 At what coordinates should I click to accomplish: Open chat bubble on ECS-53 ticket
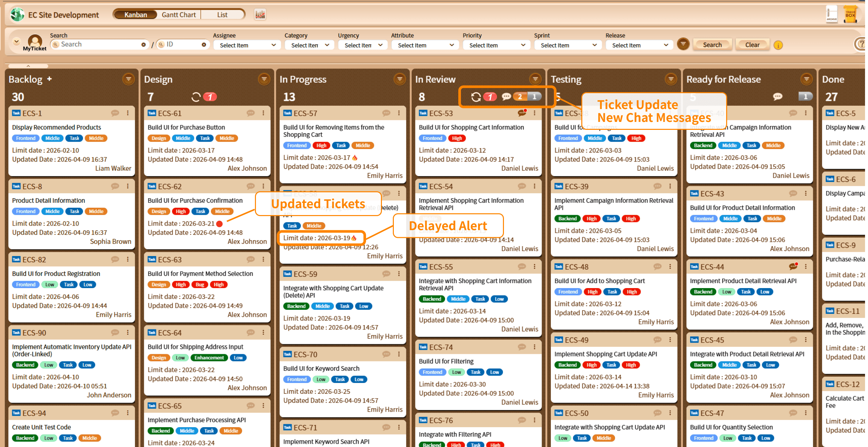point(521,113)
